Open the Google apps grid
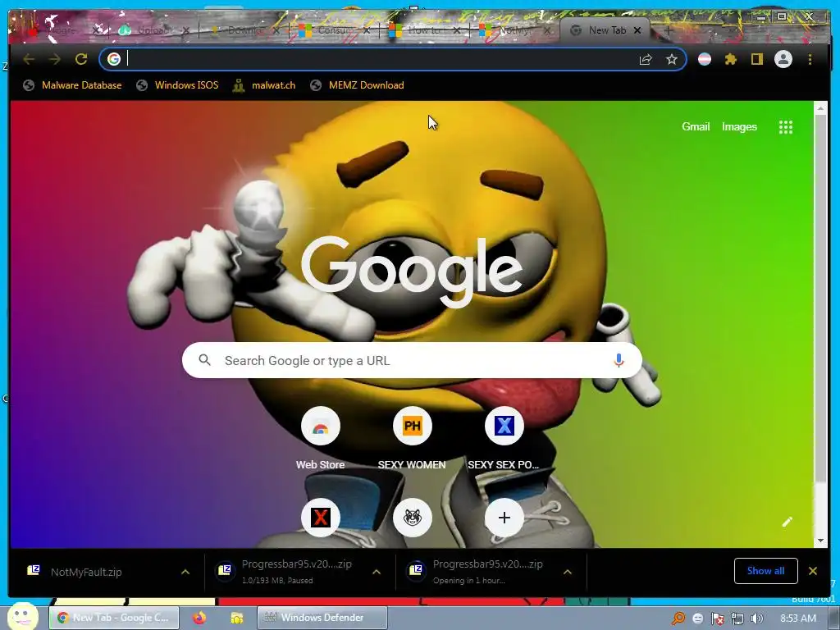The height and width of the screenshot is (630, 840). (785, 127)
